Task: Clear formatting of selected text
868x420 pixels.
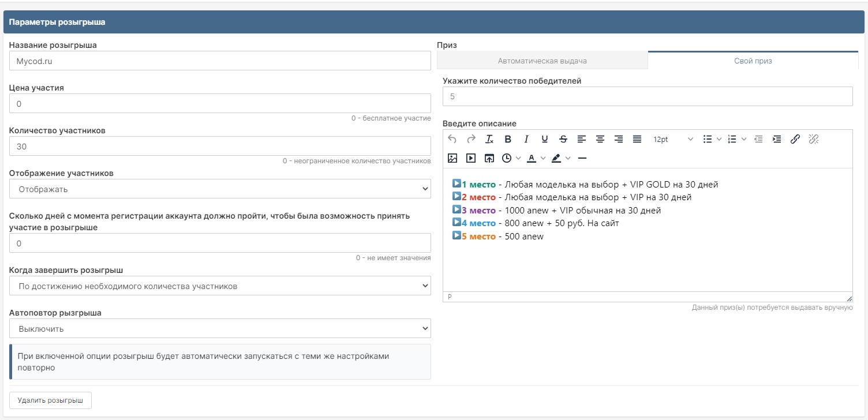Action: click(489, 139)
